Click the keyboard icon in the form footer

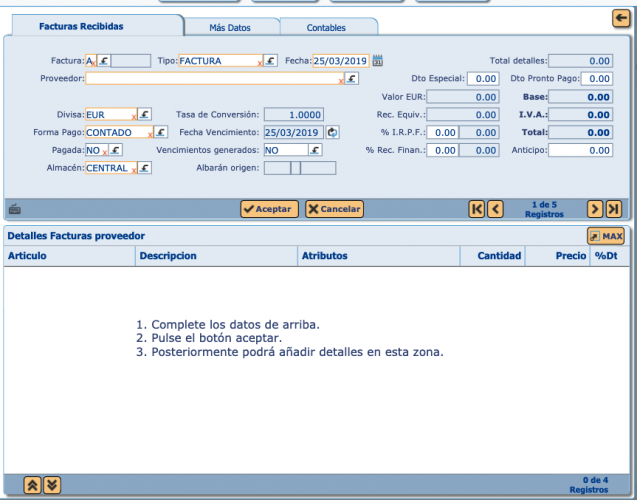14,210
